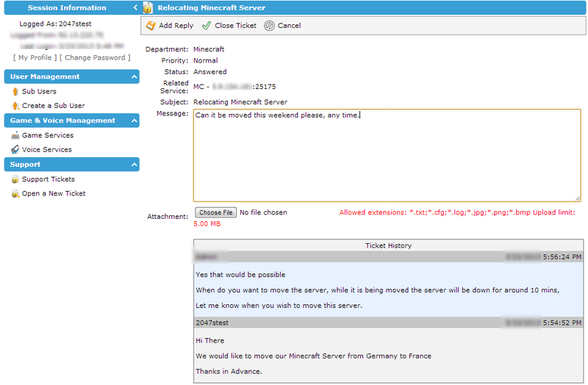The image size is (588, 385).
Task: Click 'Let me know when you wish' line
Action: click(279, 306)
